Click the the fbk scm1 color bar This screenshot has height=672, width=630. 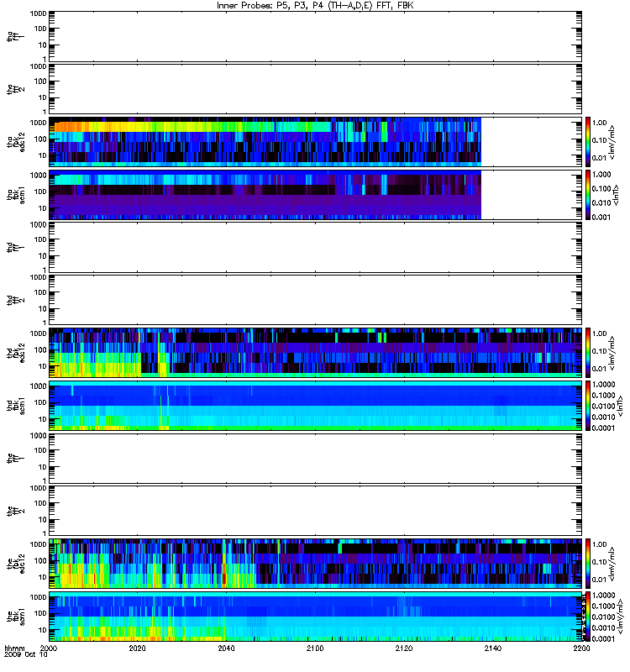click(x=588, y=617)
